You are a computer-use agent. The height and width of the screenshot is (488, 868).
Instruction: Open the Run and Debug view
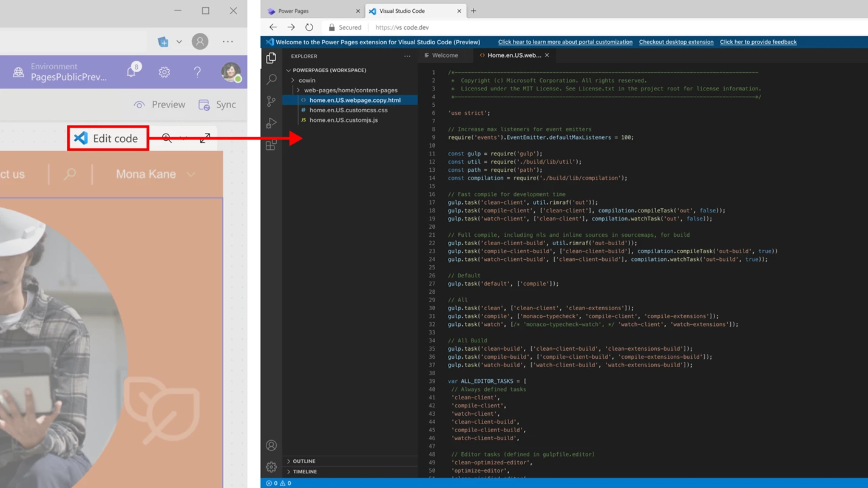coord(271,123)
